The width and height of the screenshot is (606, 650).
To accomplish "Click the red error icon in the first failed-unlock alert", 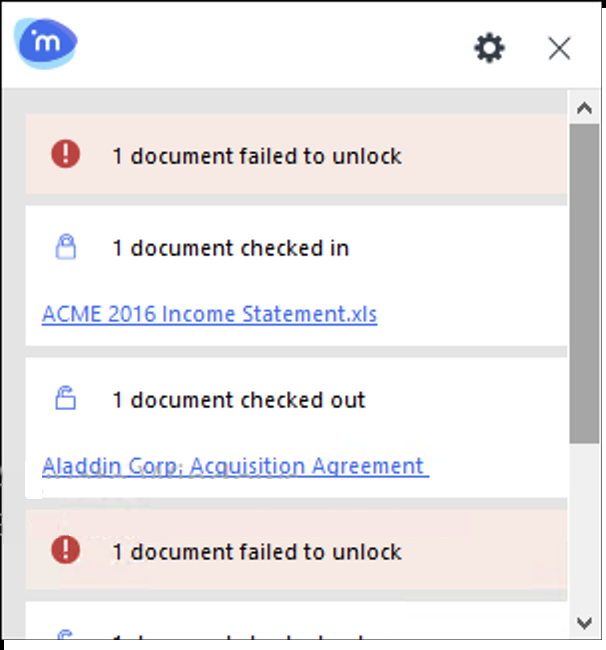I will coord(65,155).
